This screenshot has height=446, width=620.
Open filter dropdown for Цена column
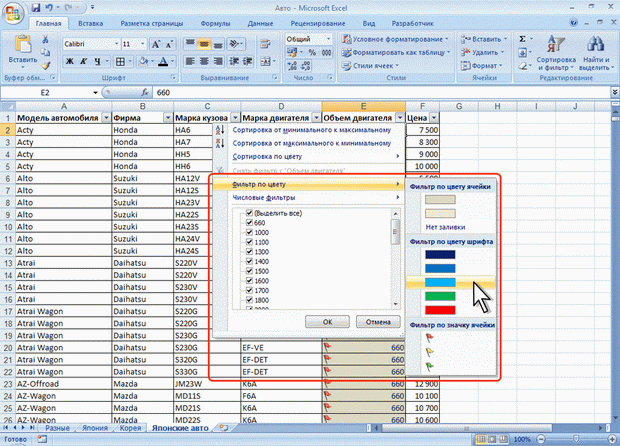pos(434,118)
